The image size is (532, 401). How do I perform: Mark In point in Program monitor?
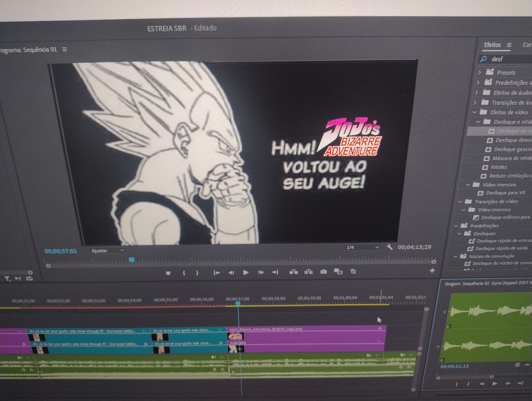pos(183,272)
